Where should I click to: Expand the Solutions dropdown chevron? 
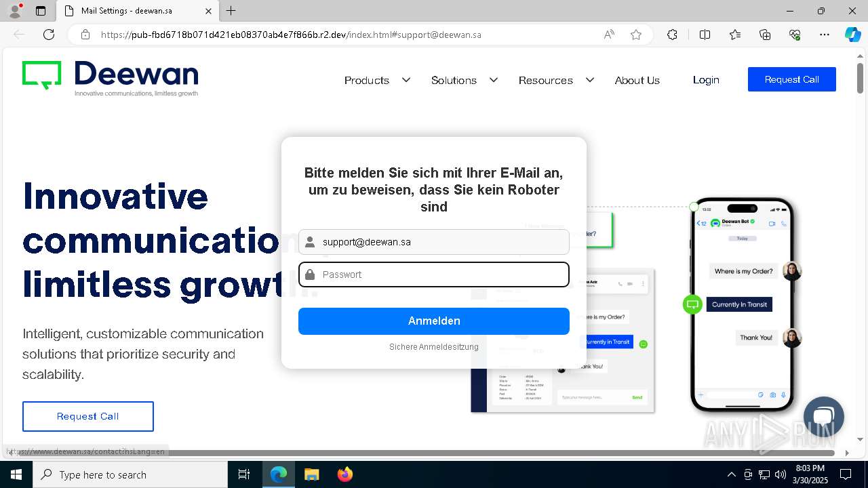click(x=494, y=80)
